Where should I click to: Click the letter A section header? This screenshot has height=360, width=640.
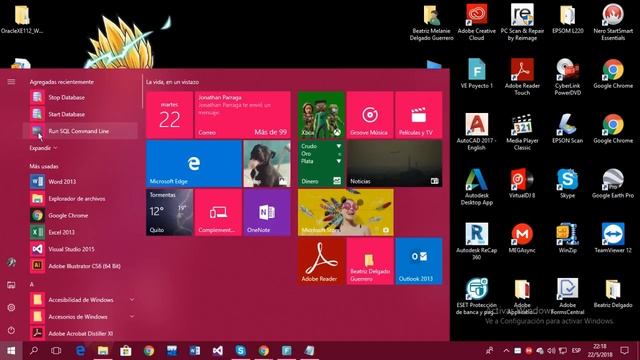point(31,284)
